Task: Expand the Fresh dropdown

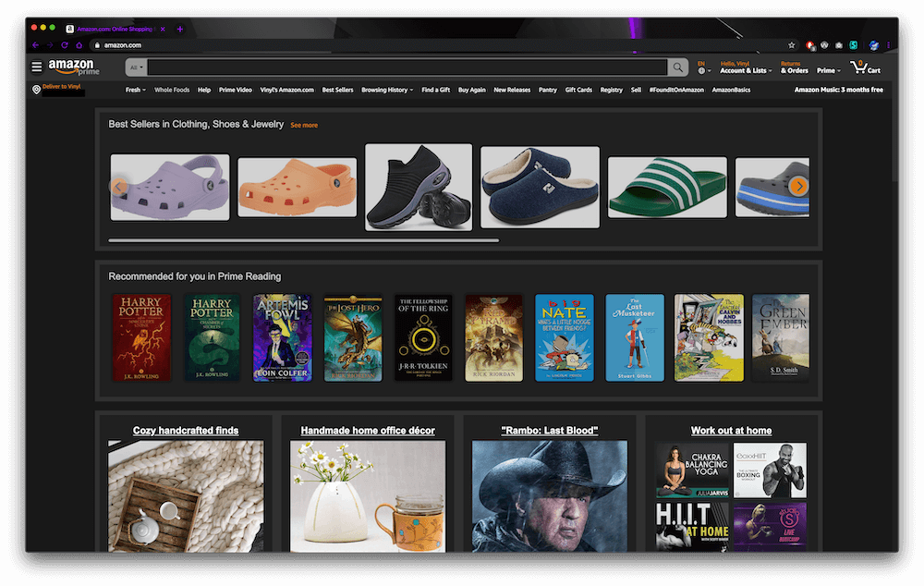Action: 135,90
